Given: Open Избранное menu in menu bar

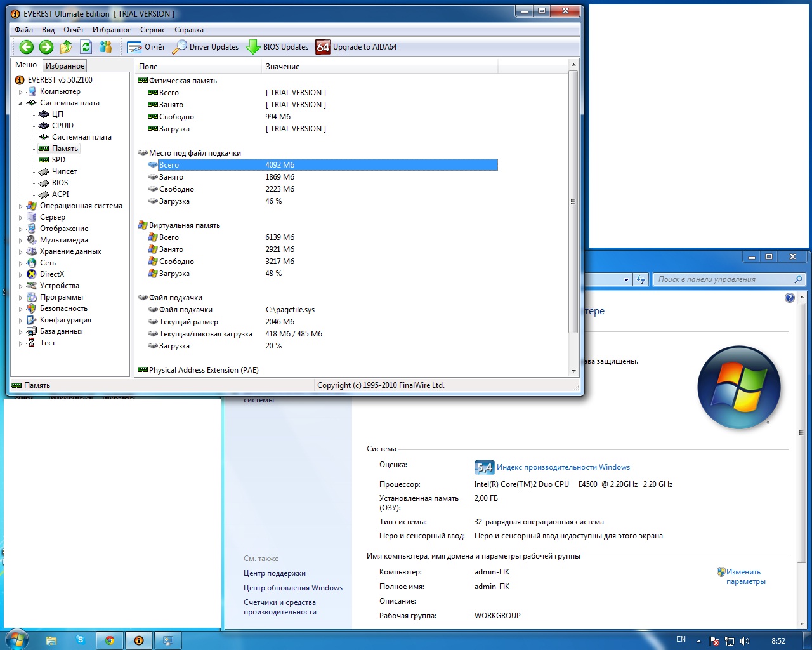Looking at the screenshot, I should 112,30.
